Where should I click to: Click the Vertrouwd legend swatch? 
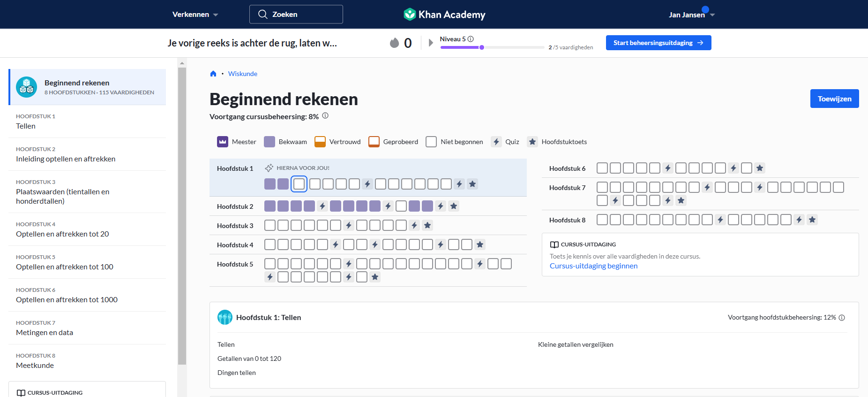pyautogui.click(x=320, y=142)
